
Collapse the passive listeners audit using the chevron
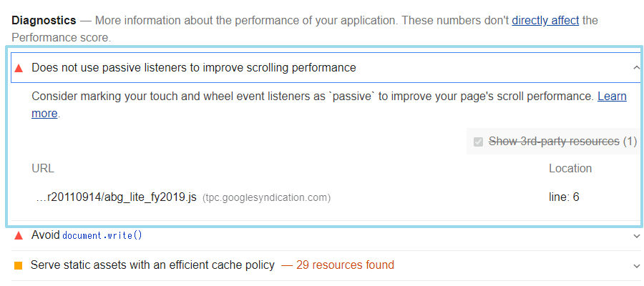click(x=637, y=68)
